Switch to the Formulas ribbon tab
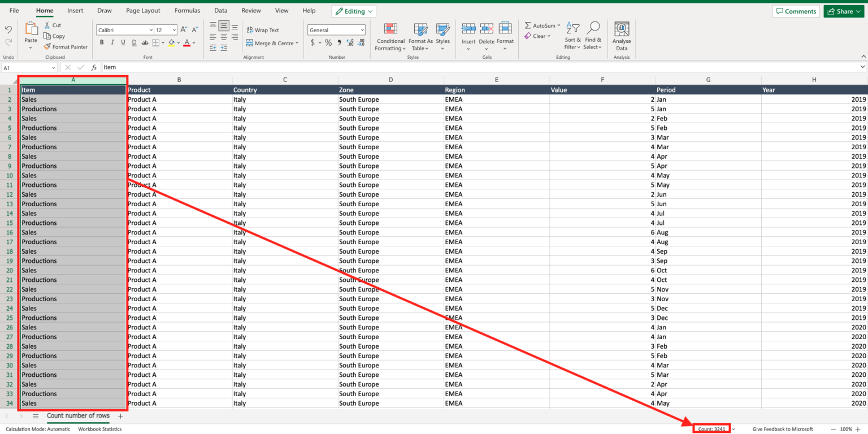The width and height of the screenshot is (868, 434). 187,10
